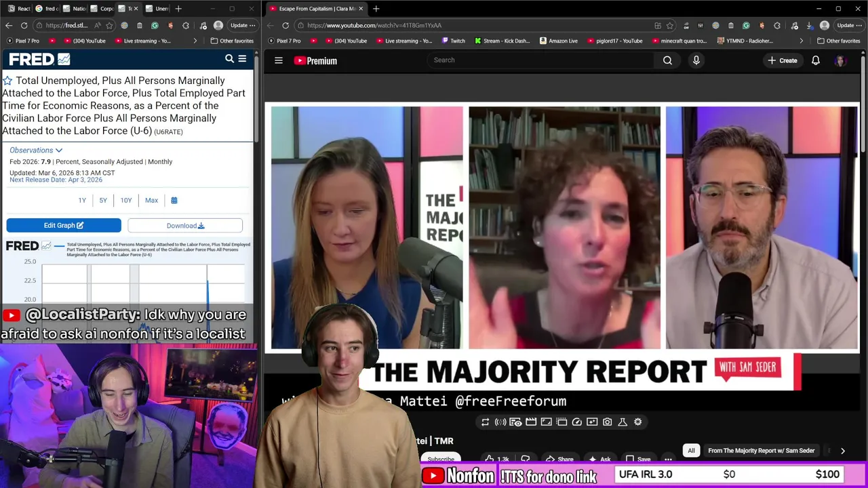Save the video to playlist

coord(638,459)
